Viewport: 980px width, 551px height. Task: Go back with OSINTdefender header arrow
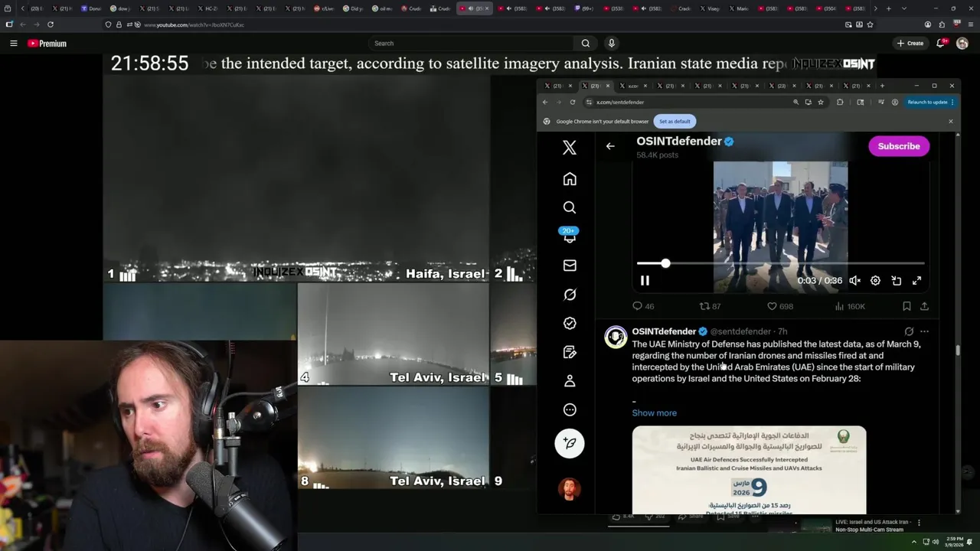(610, 146)
